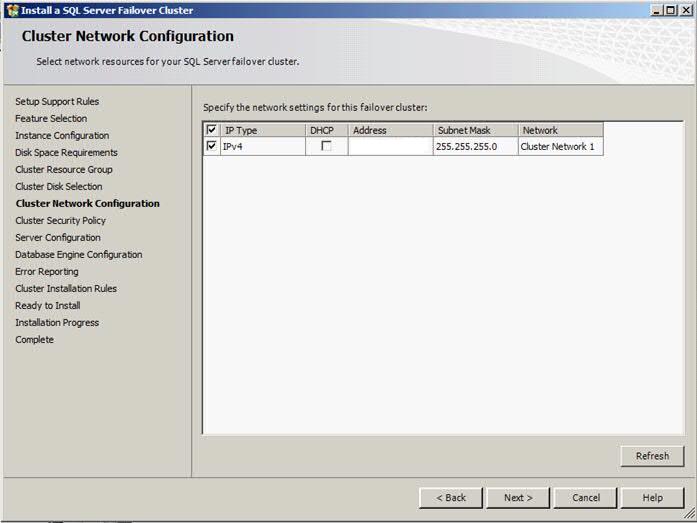This screenshot has height=523, width=697.
Task: Select Complete step in sidebar
Action: (x=34, y=339)
